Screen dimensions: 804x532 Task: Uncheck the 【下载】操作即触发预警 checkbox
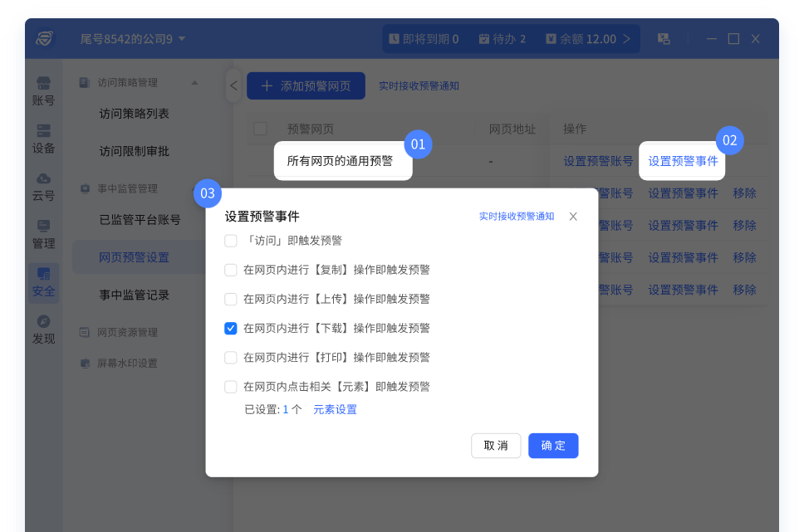point(231,329)
